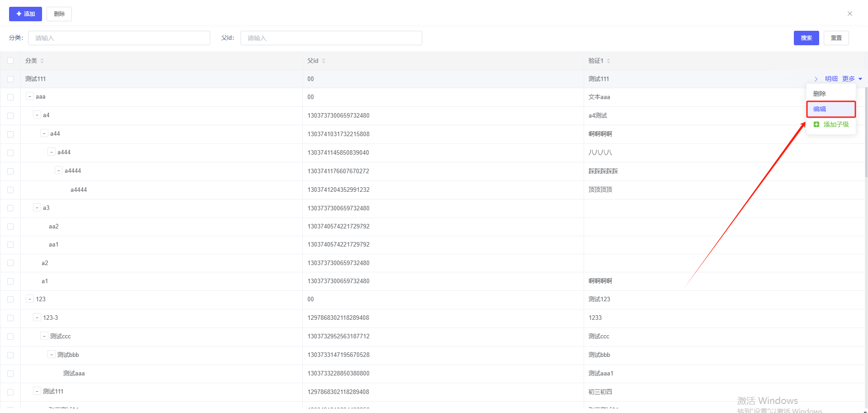Choose 删除 from the dropdown menu

[x=820, y=94]
